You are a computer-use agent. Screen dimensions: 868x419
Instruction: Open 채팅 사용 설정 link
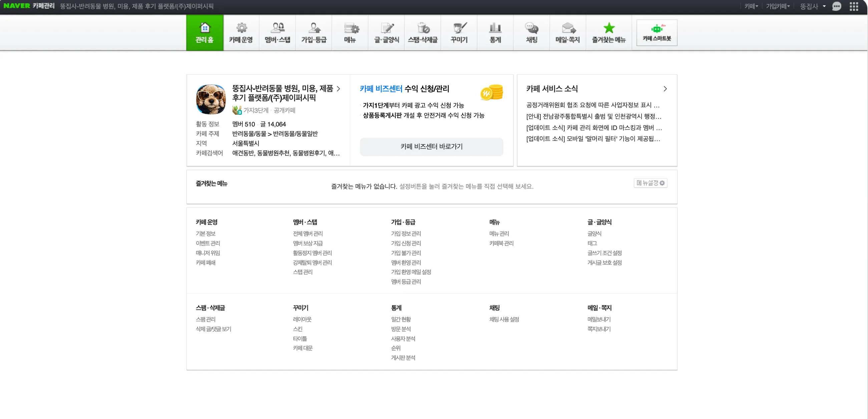pos(504,319)
